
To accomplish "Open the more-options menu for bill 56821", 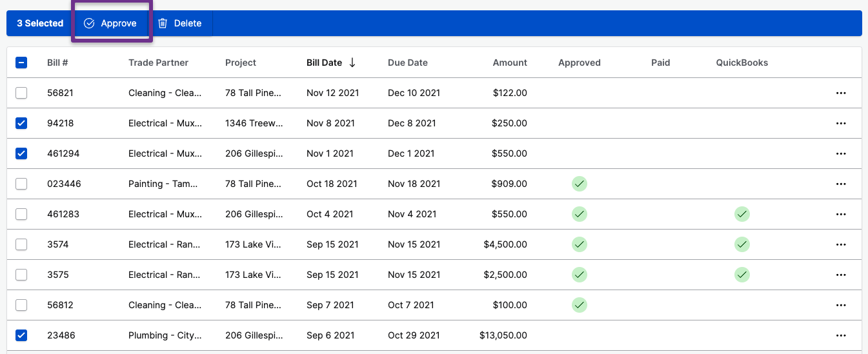I will (840, 93).
